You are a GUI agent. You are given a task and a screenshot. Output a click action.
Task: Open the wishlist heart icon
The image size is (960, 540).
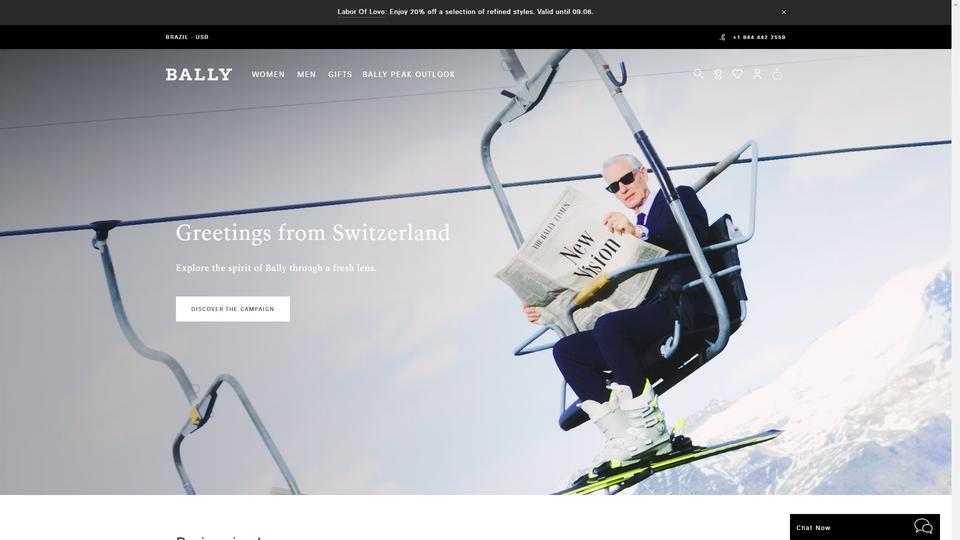[x=738, y=74]
